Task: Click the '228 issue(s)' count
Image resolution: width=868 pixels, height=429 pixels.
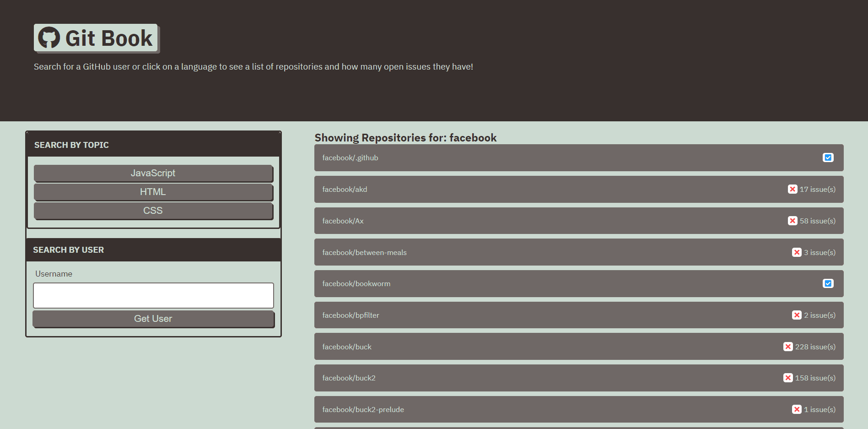Action: tap(815, 347)
